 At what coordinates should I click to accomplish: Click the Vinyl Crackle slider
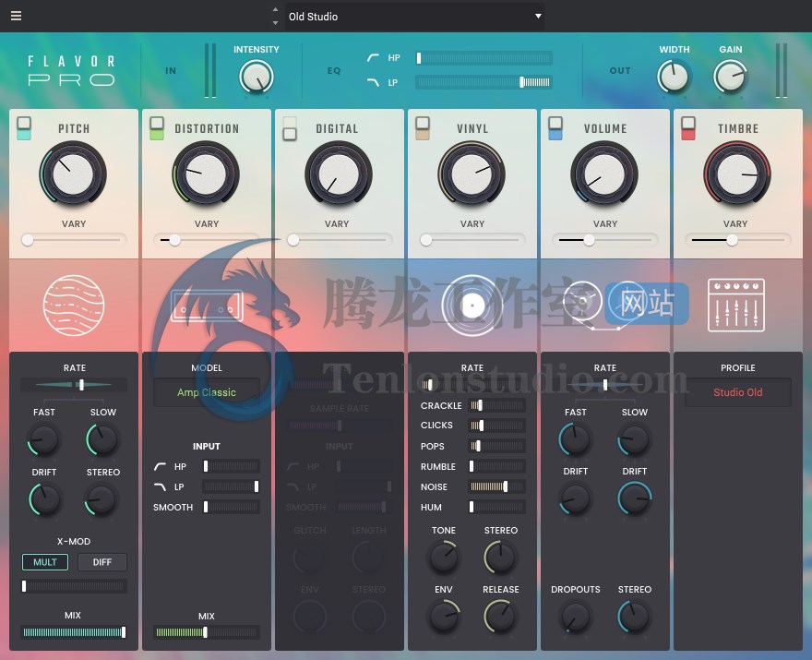pos(497,405)
